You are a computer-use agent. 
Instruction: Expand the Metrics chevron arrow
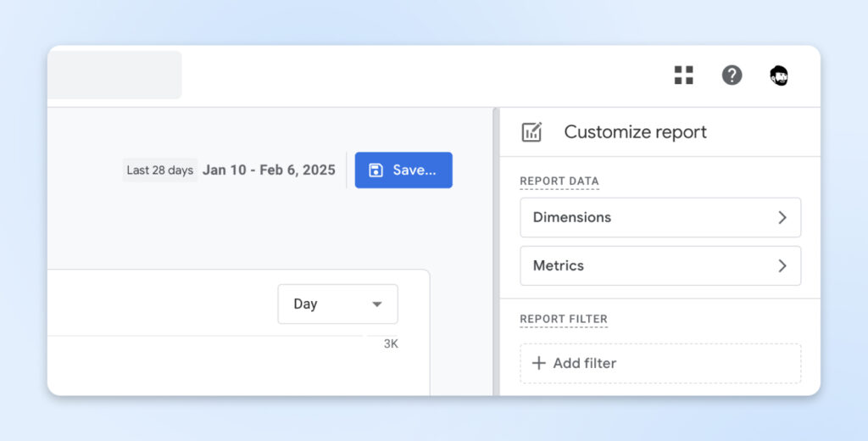point(782,266)
